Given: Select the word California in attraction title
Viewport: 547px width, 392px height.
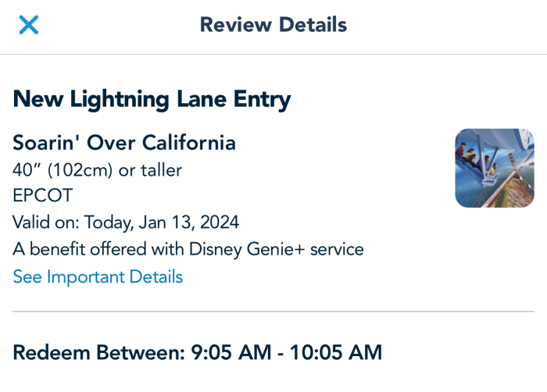Looking at the screenshot, I should [189, 143].
